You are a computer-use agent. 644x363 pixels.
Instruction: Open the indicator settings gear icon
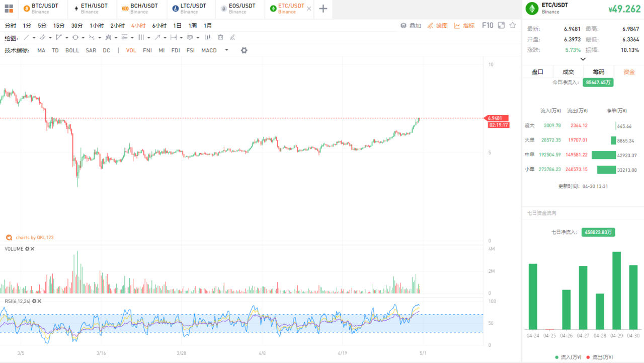coord(244,50)
